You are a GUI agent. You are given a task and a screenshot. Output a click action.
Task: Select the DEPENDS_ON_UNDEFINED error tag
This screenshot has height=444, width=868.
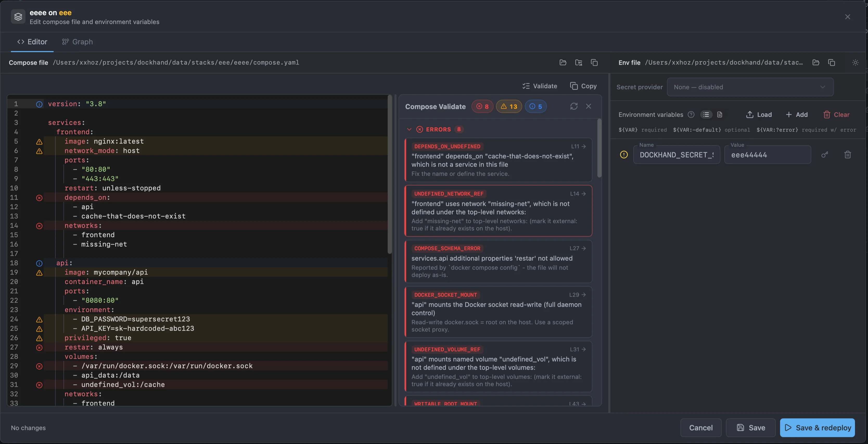447,146
